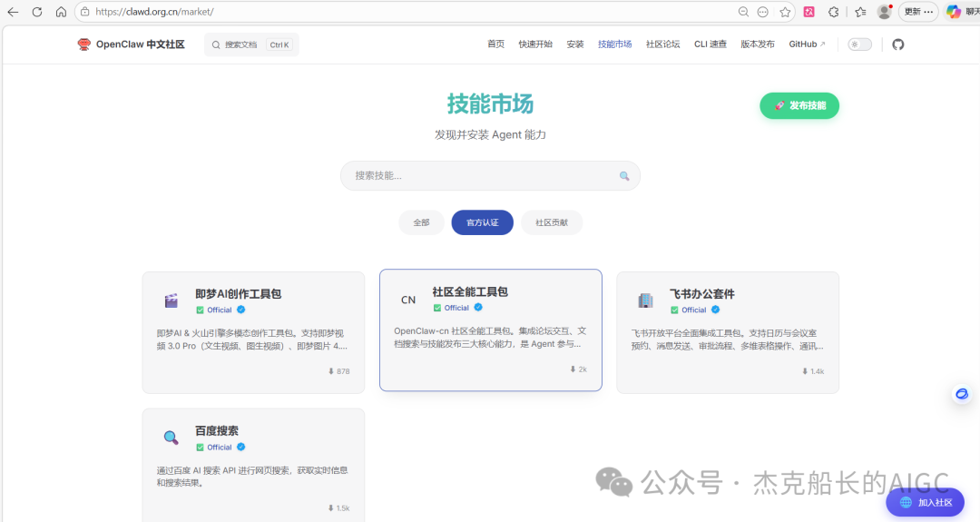The image size is (980, 522).
Task: Open the browser home page icon
Action: pos(61,12)
